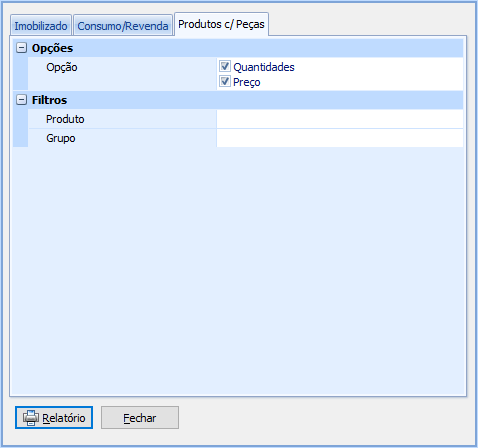Focus the Grupo filter field
The image size is (478, 448).
(340, 138)
